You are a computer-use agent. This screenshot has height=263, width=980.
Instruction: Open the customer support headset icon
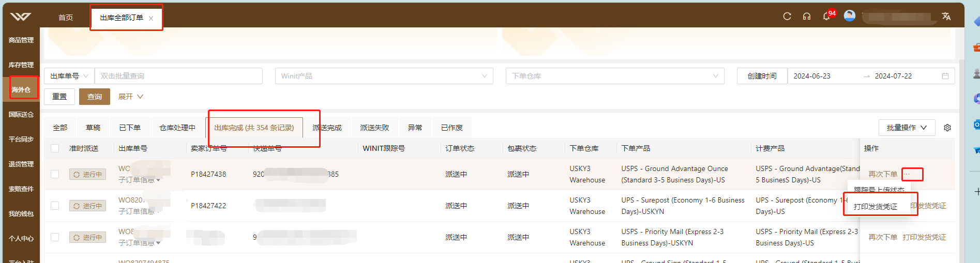pyautogui.click(x=807, y=17)
